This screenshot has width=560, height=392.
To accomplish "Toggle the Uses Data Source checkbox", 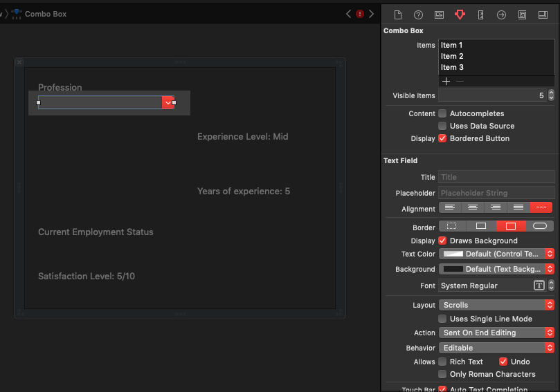I will click(x=442, y=126).
